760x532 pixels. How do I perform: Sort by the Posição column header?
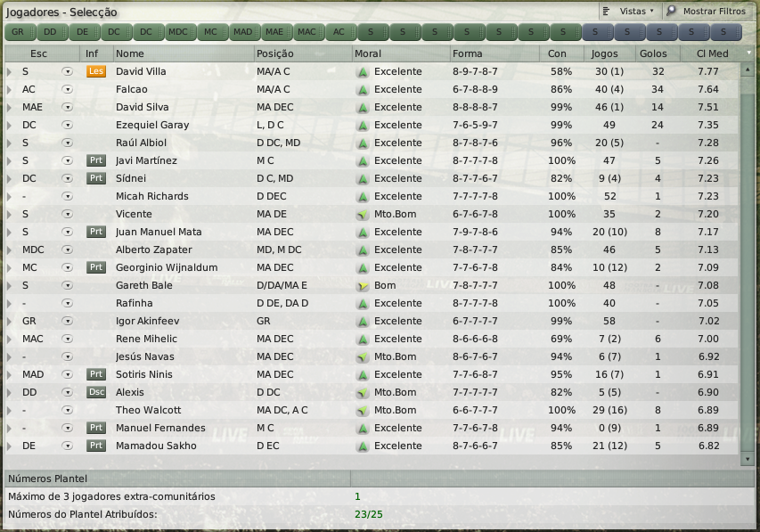point(303,53)
